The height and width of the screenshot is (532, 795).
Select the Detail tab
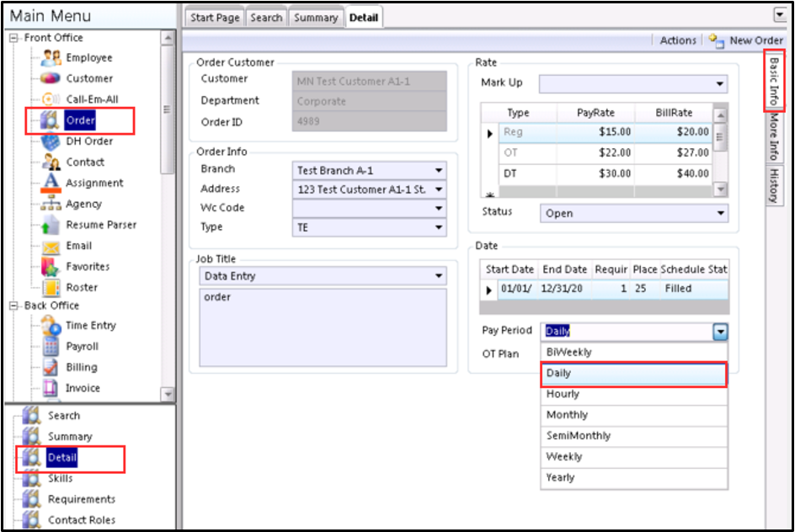(x=364, y=18)
